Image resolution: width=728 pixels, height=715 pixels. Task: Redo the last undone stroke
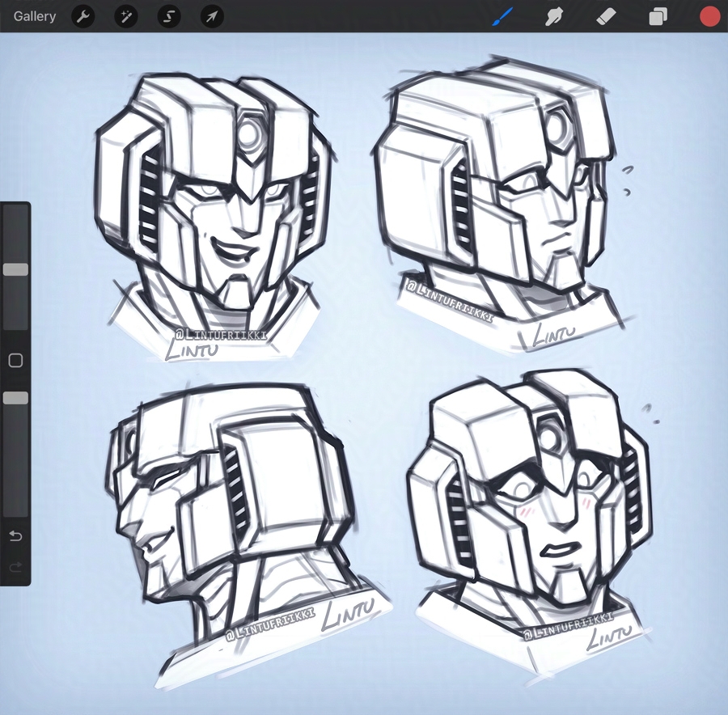tap(16, 567)
